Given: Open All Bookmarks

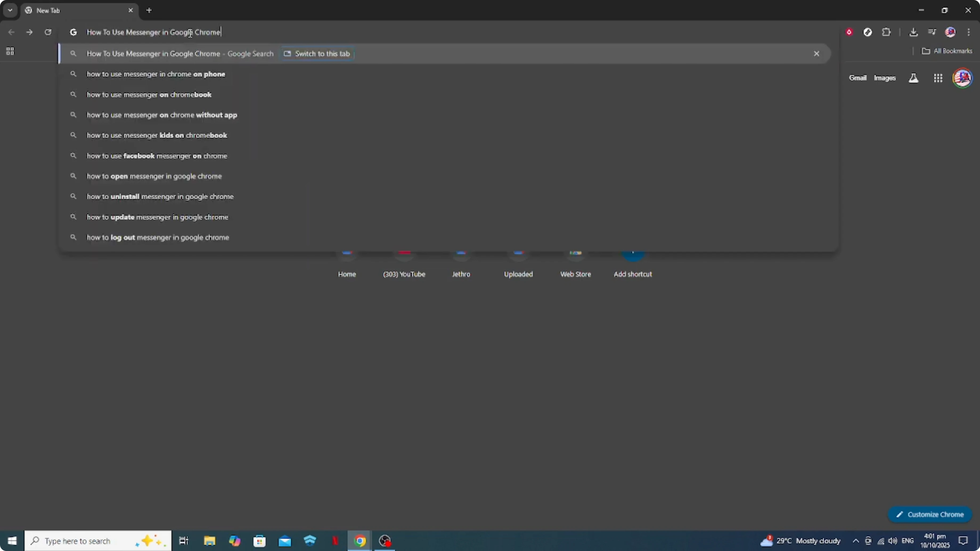Looking at the screenshot, I should (x=947, y=51).
